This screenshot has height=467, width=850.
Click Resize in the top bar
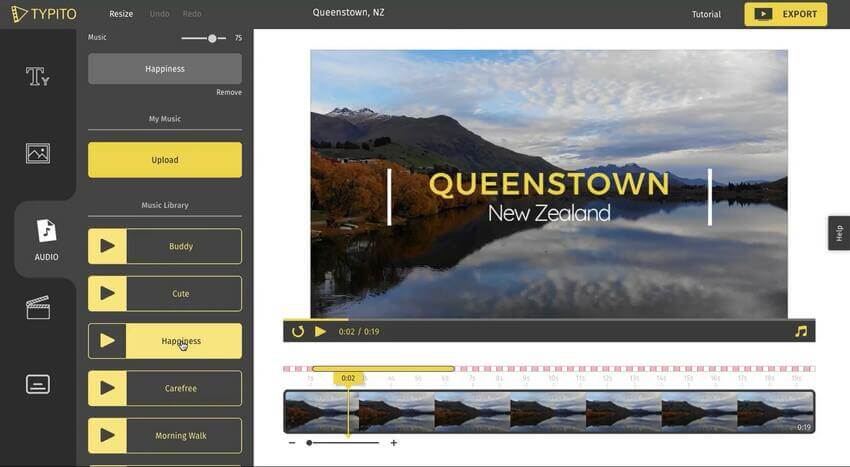(x=121, y=14)
